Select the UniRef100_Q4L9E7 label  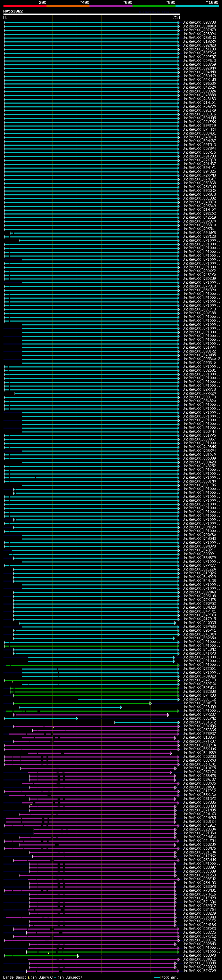point(199,826)
